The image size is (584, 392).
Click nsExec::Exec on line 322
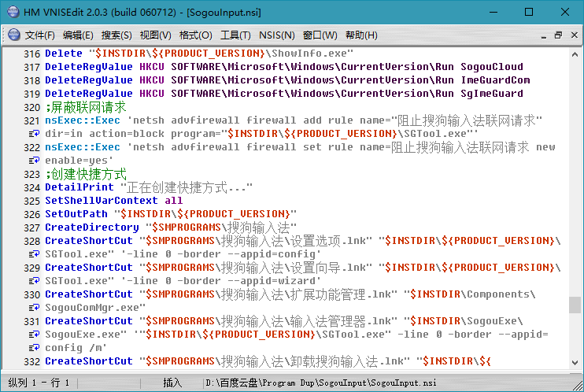click(83, 147)
